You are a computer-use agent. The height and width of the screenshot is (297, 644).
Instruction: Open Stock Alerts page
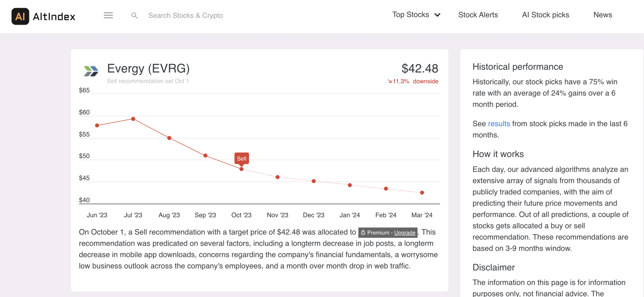pyautogui.click(x=478, y=15)
